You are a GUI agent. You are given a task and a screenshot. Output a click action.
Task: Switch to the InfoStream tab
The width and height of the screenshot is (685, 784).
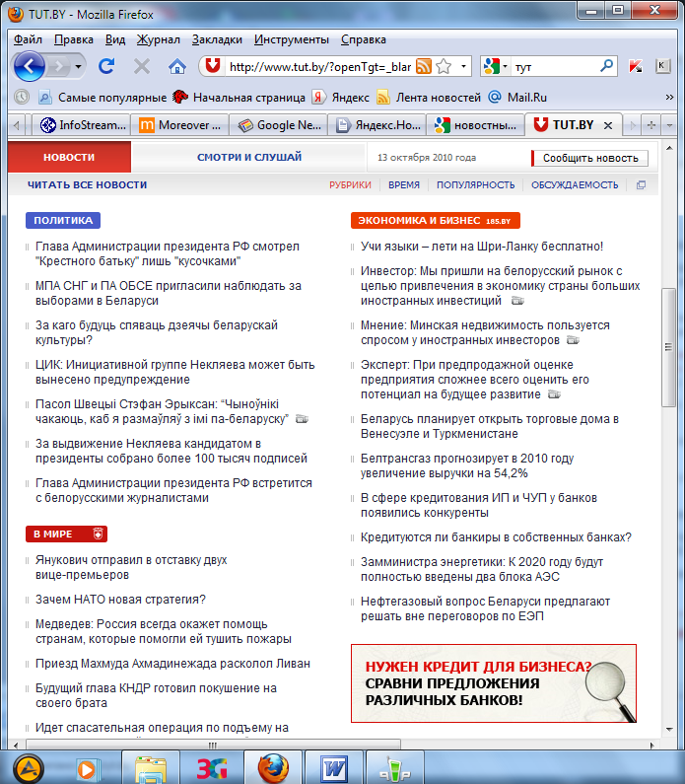click(82, 125)
